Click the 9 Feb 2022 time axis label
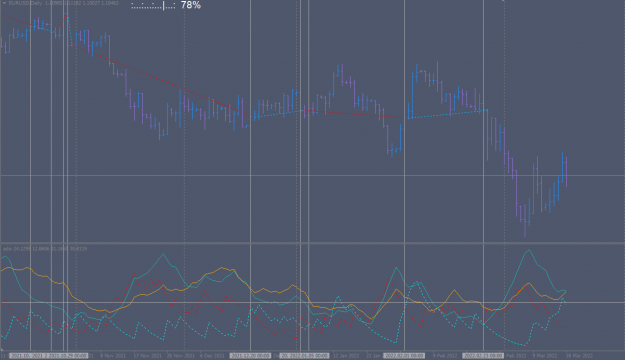The image size is (625, 360). pos(445,356)
